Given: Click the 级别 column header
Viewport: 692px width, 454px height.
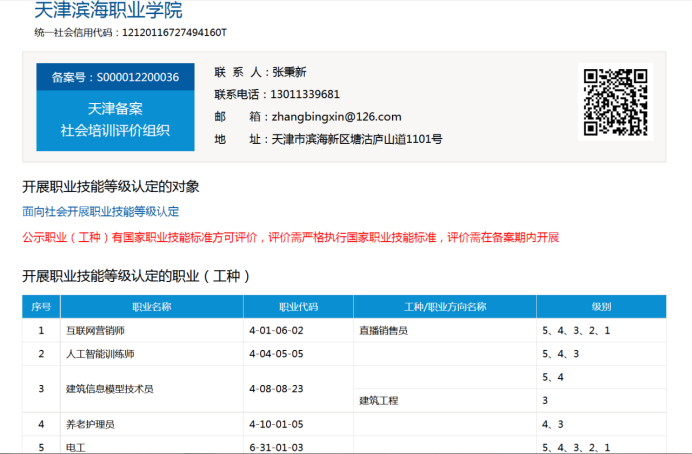Looking at the screenshot, I should tap(601, 306).
